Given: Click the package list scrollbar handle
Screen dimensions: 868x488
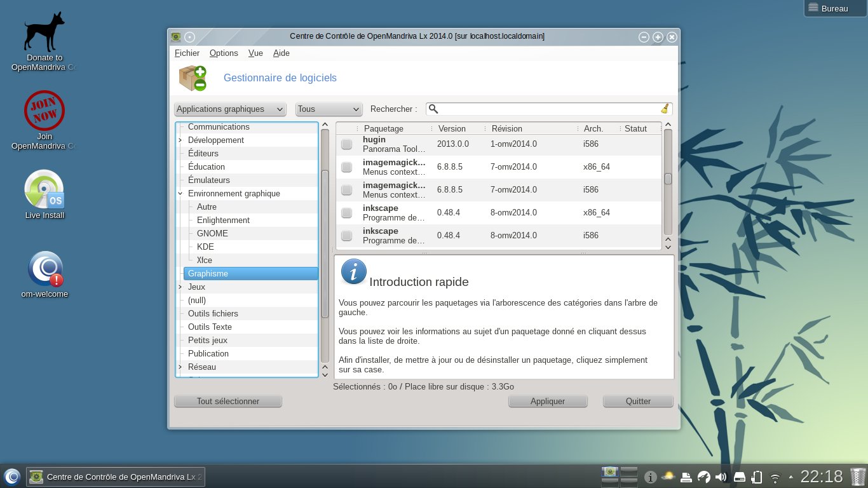Looking at the screenshot, I should [668, 179].
